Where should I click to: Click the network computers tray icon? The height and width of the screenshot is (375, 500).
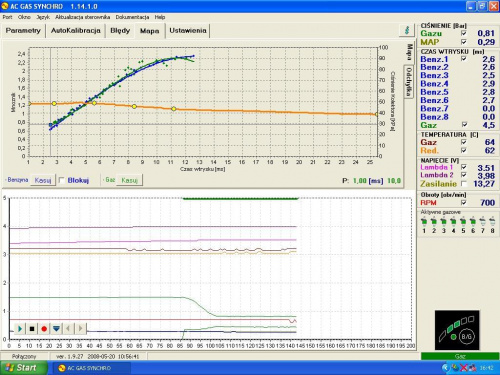[472, 368]
